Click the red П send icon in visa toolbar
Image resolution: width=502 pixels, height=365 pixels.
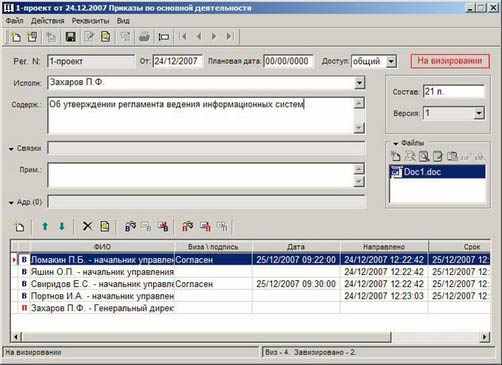[x=205, y=227]
